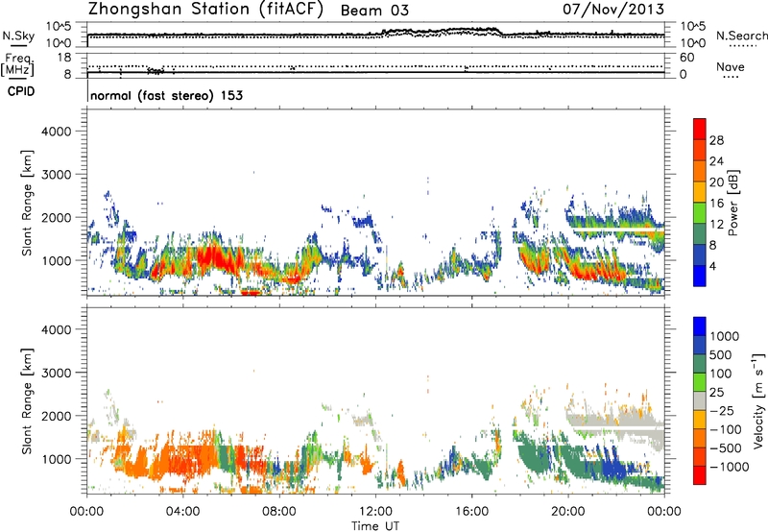Click the "Time UT" axis label

[x=375, y=526]
